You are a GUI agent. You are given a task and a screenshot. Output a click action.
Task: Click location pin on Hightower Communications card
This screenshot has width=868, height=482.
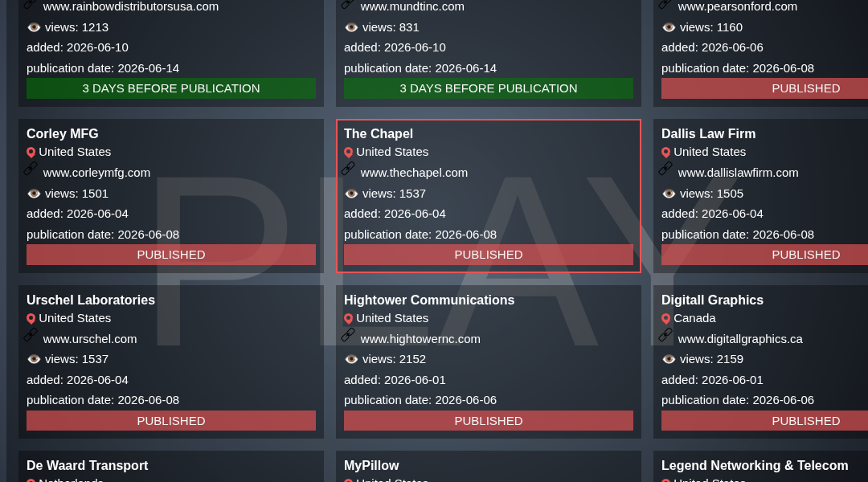point(348,319)
